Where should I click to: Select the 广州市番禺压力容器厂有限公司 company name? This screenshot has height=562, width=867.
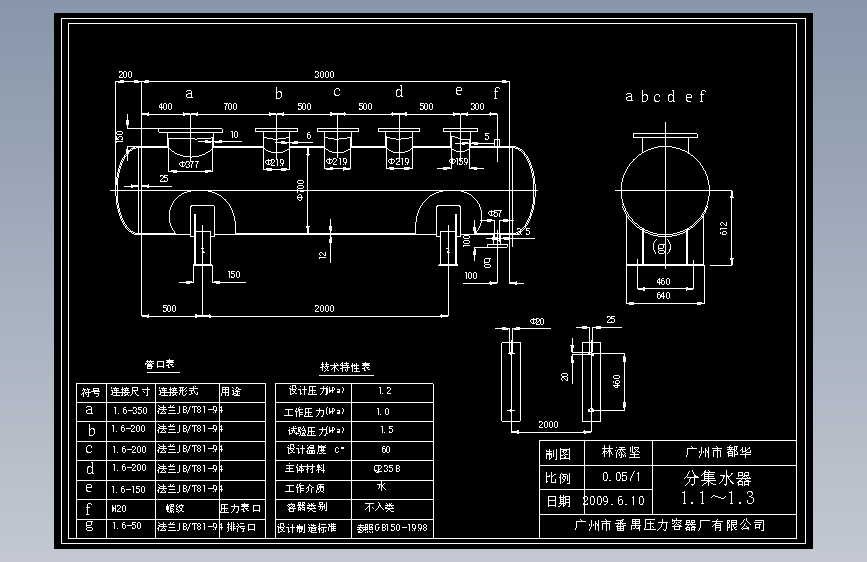pos(670,525)
